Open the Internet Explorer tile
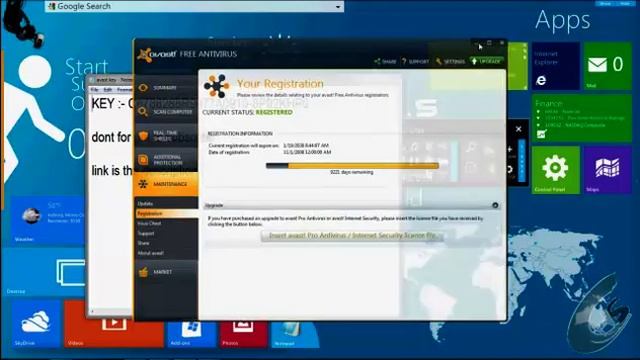This screenshot has height=360, width=640. pos(556,66)
